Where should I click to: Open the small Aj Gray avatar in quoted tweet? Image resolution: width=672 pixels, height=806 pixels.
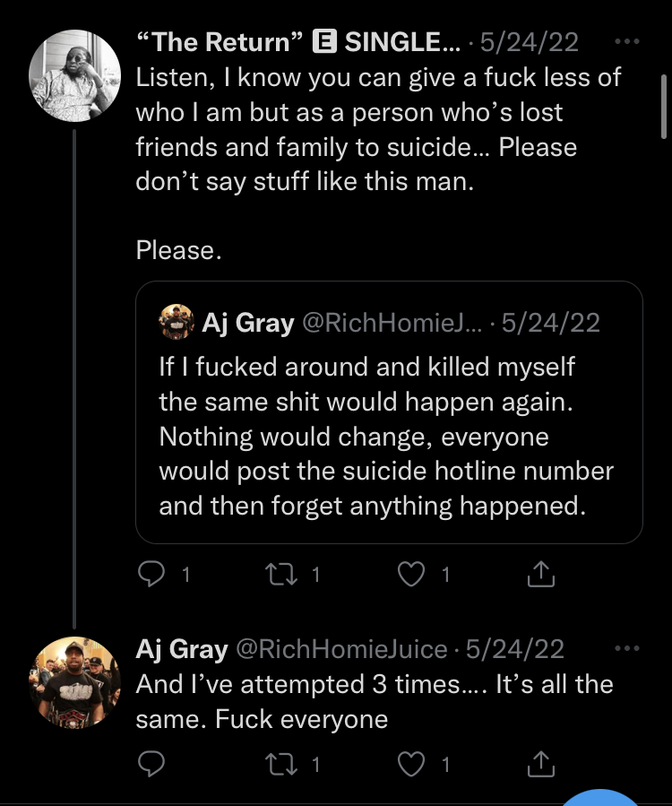177,322
